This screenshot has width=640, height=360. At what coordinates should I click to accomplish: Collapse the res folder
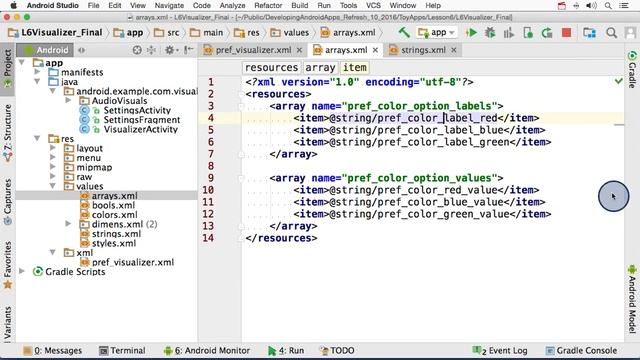click(x=38, y=138)
